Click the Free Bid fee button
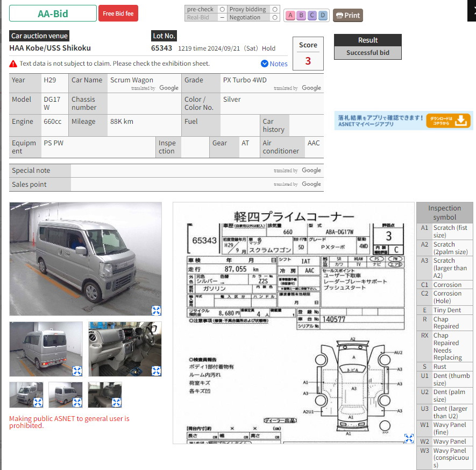Viewport: 476px width, 470px height. tap(118, 13)
